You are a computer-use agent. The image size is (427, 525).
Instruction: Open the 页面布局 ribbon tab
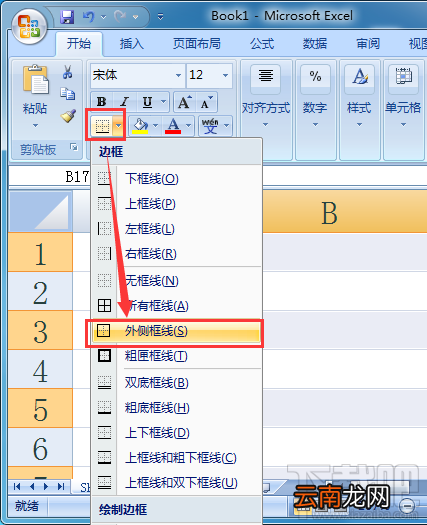point(197,44)
